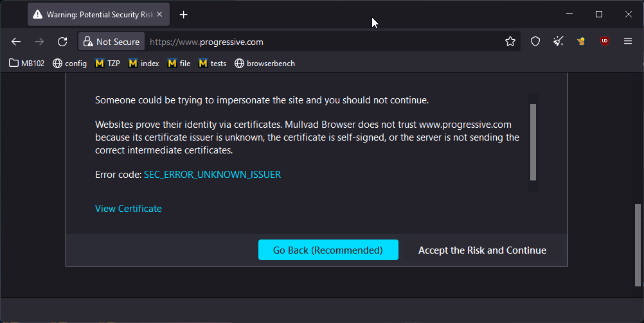This screenshot has width=644, height=323.
Task: Click the forward navigation arrow
Action: (39, 42)
